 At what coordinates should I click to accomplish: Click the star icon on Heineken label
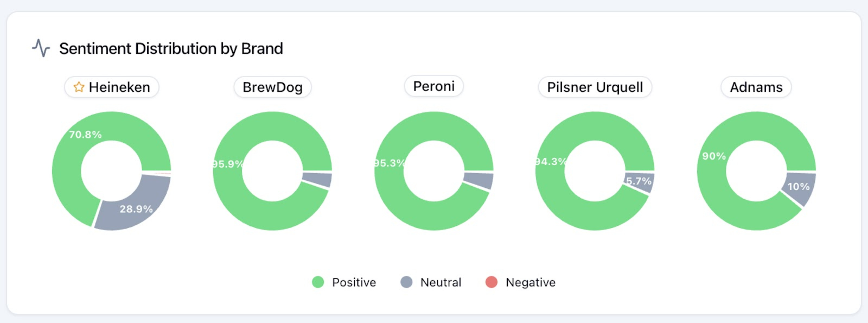click(x=79, y=87)
